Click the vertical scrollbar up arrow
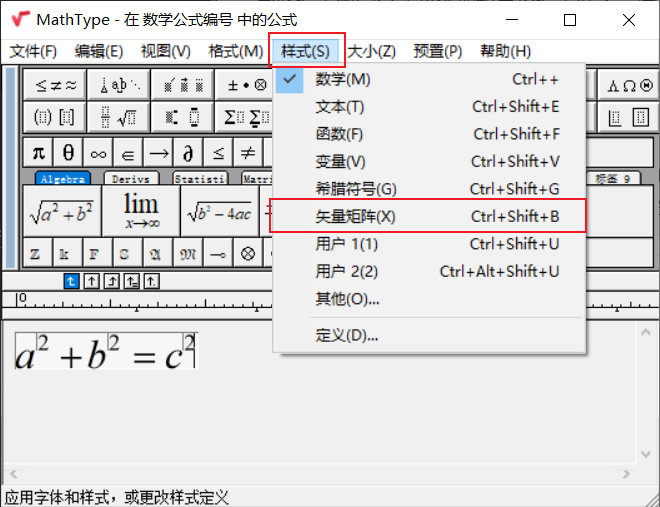This screenshot has height=507, width=660. coord(646,332)
